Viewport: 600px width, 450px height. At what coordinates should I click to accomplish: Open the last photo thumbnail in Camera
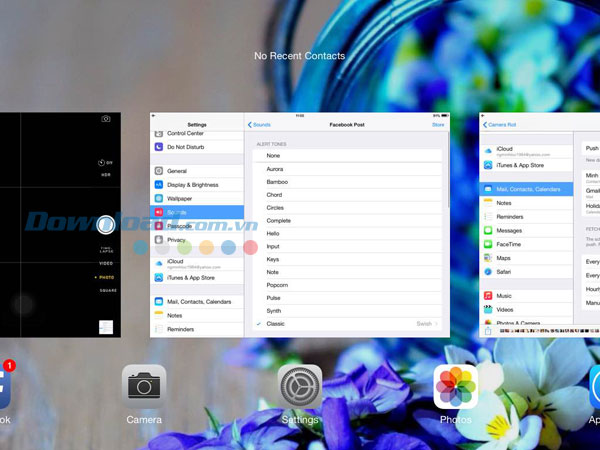click(x=106, y=327)
